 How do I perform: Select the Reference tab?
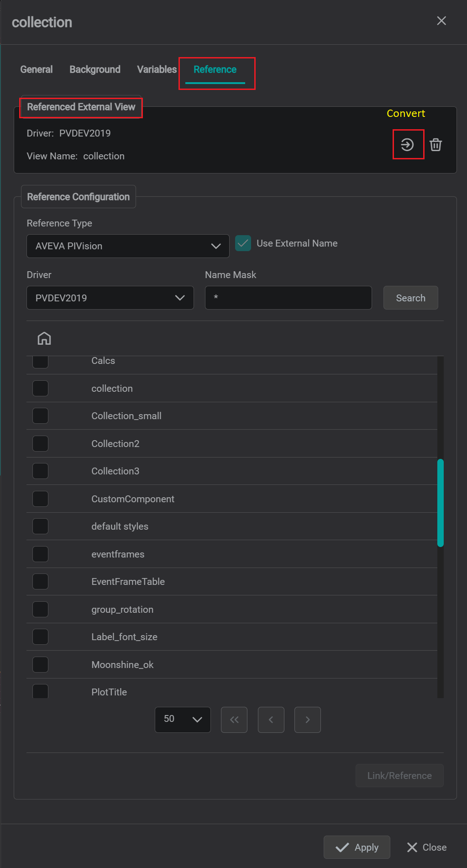215,69
